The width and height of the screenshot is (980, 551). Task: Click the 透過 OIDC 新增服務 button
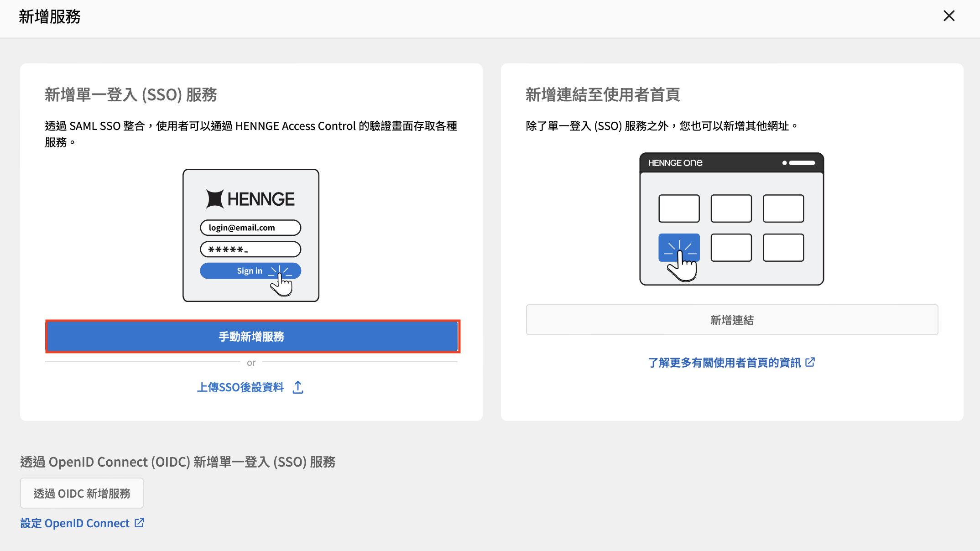82,493
